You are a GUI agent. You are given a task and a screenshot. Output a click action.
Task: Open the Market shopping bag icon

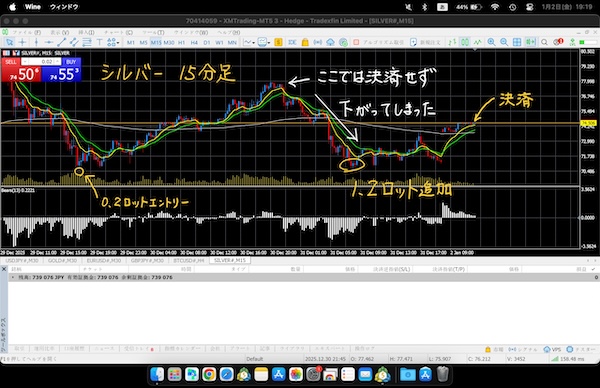(305, 42)
